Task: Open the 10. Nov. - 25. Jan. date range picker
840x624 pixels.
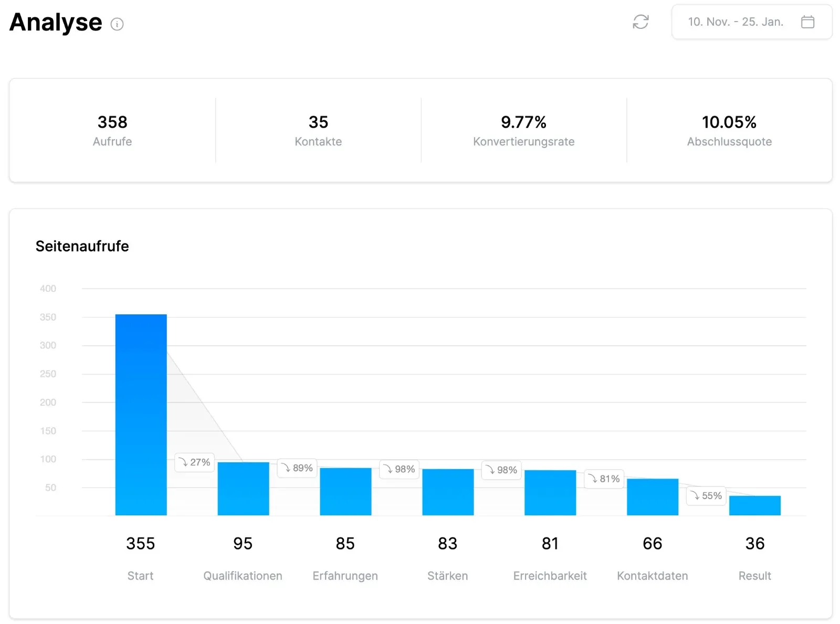Action: click(x=735, y=22)
